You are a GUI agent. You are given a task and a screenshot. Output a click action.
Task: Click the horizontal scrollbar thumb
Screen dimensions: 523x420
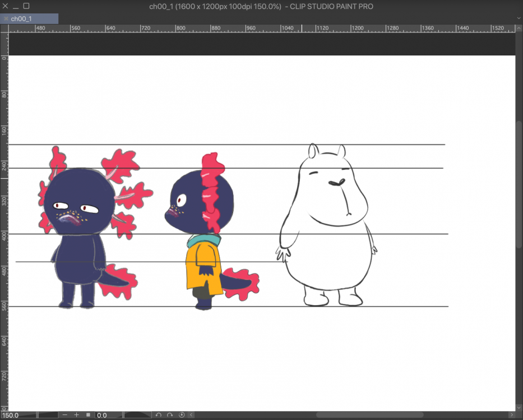pos(369,414)
